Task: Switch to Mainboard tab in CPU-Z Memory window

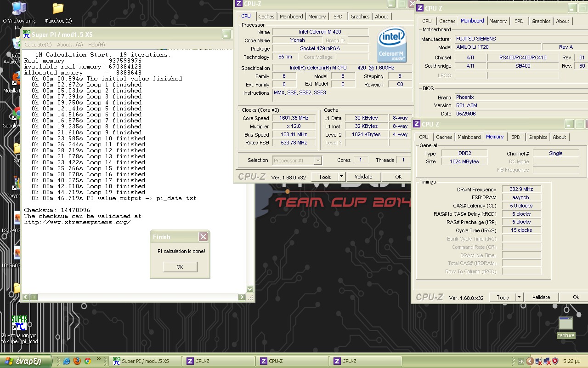Action: [469, 137]
